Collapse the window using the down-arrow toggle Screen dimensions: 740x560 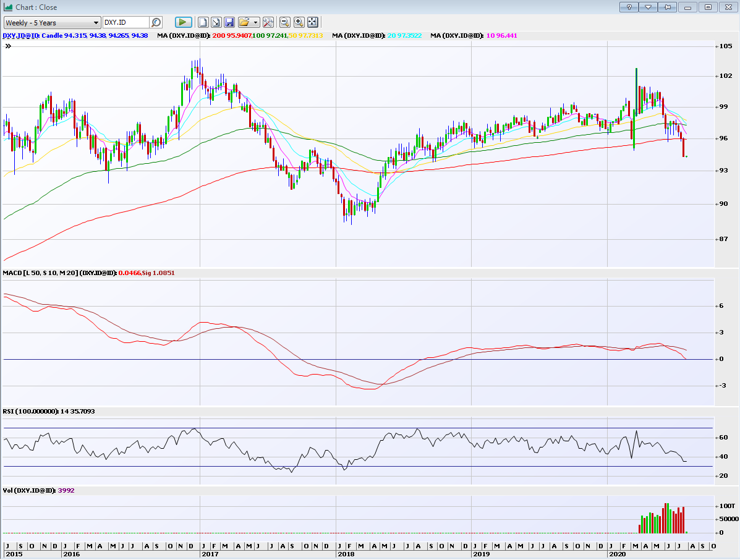(x=647, y=7)
